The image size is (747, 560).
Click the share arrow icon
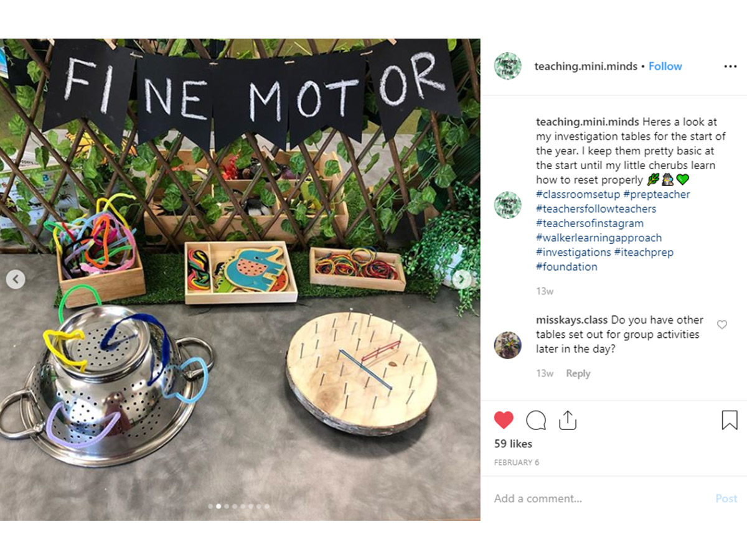point(567,420)
